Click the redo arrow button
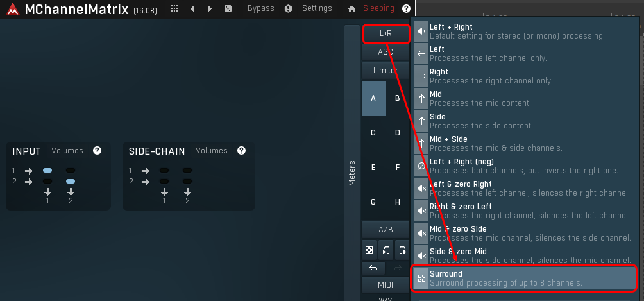The image size is (644, 301). [398, 268]
